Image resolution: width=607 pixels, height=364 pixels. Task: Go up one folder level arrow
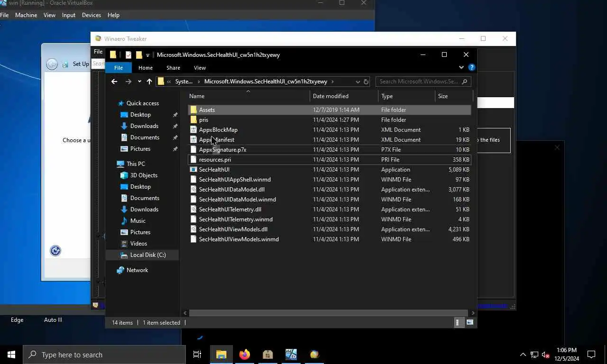point(149,82)
